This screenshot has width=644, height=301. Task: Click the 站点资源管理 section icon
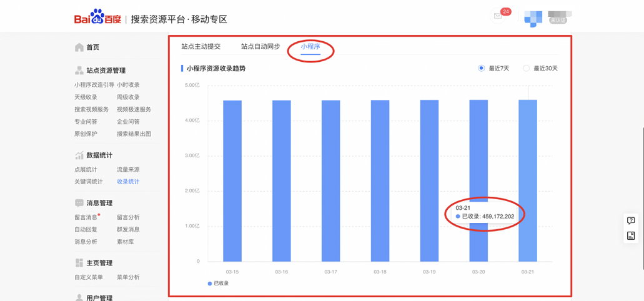pyautogui.click(x=79, y=71)
